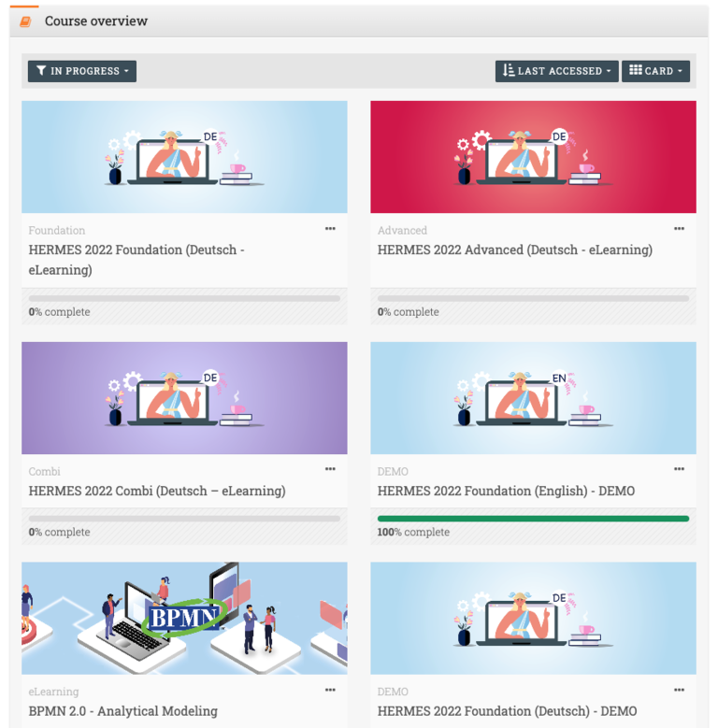Click the 'Foundation' category label
The height and width of the screenshot is (728, 718).
(x=57, y=230)
